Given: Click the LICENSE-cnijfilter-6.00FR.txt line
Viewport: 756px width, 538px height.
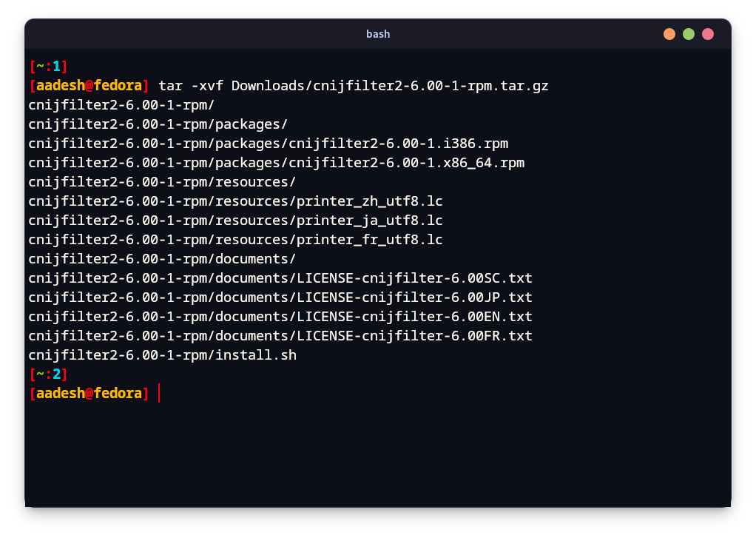Looking at the screenshot, I should click(280, 336).
